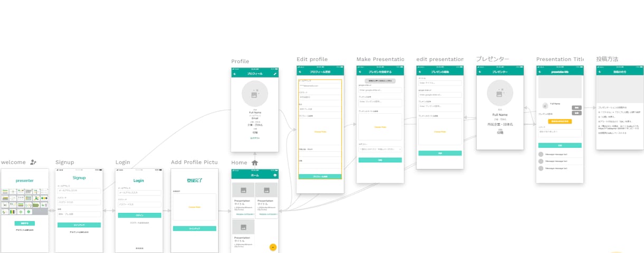Click back arrow in 投稿方法 screen header
Screen dimensions: 644x253
pyautogui.click(x=600, y=72)
